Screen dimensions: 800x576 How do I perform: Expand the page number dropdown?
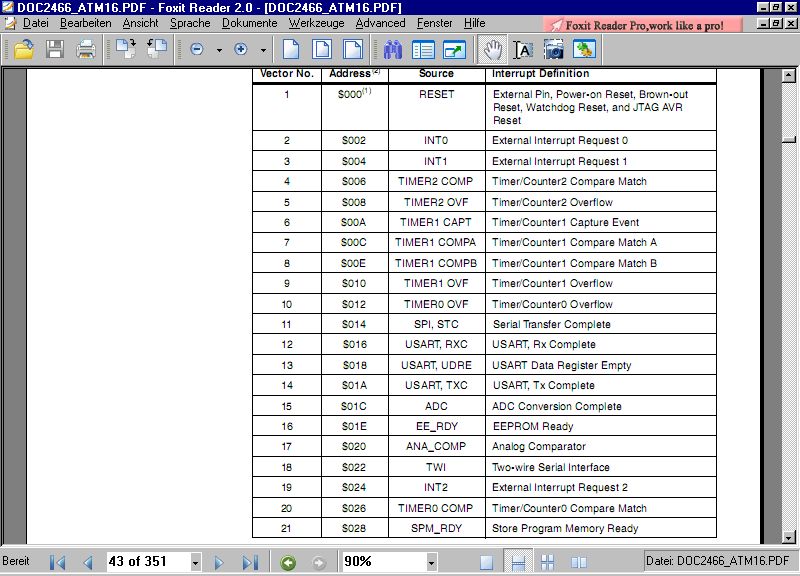point(195,563)
